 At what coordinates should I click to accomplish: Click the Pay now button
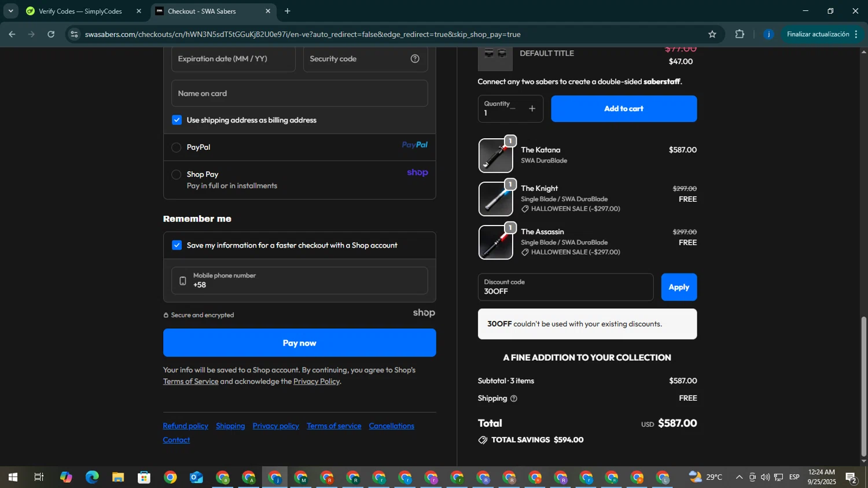299,343
